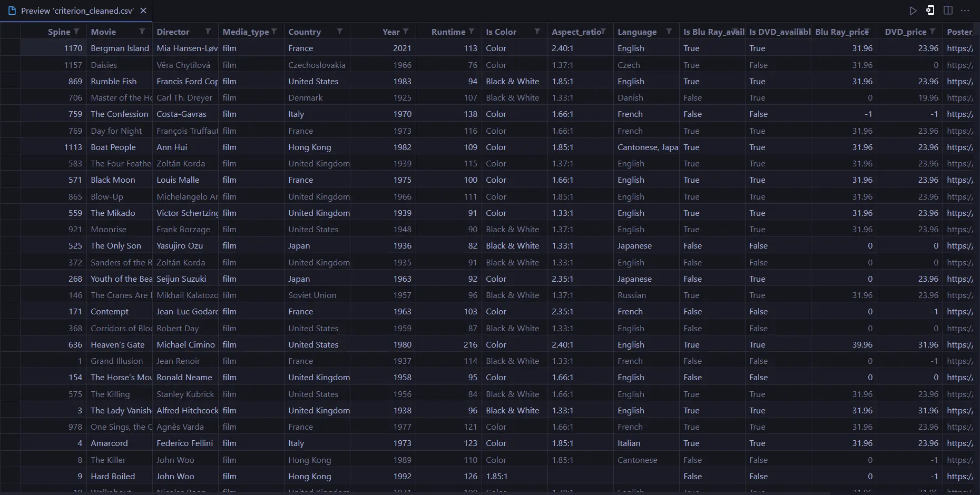Select the 'Amarcord' movie cell
The image size is (980, 495).
tap(120, 443)
